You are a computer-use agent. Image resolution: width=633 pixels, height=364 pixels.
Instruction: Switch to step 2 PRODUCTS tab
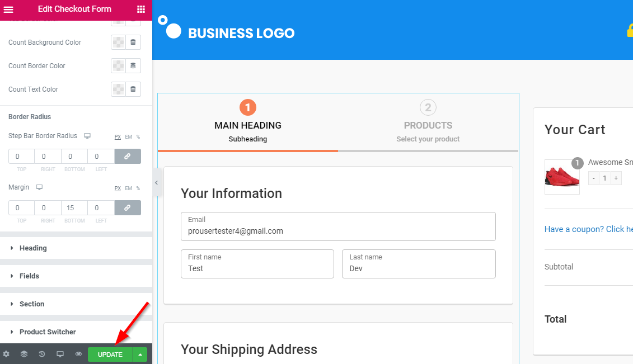click(x=428, y=122)
